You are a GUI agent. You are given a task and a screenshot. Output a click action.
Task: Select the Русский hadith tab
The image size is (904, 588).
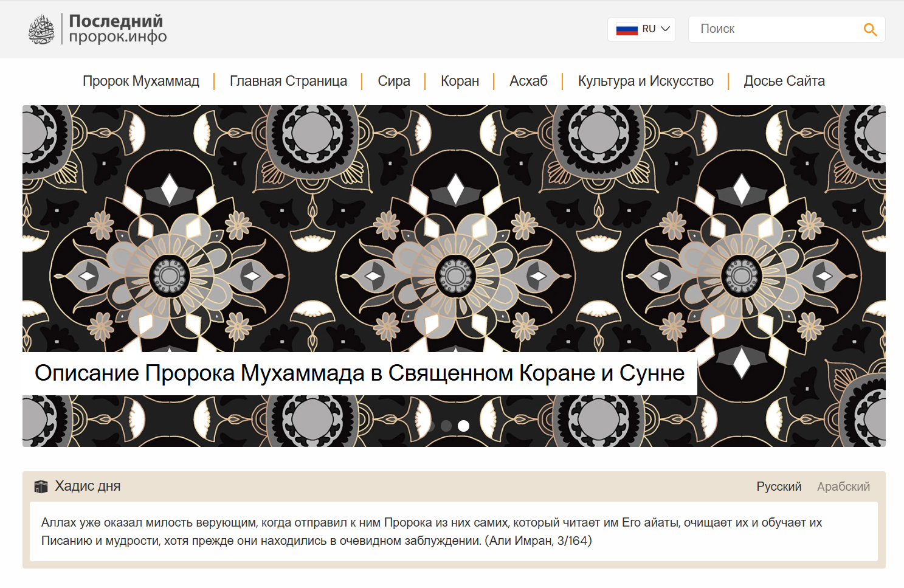pyautogui.click(x=779, y=486)
